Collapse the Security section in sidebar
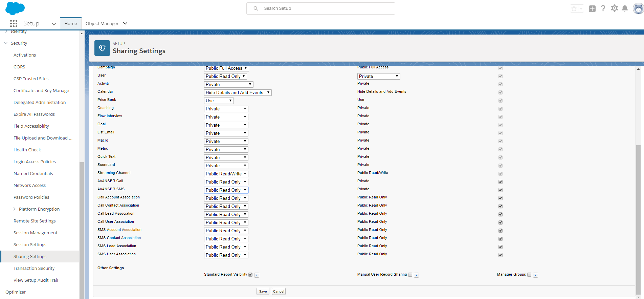 tap(6, 43)
